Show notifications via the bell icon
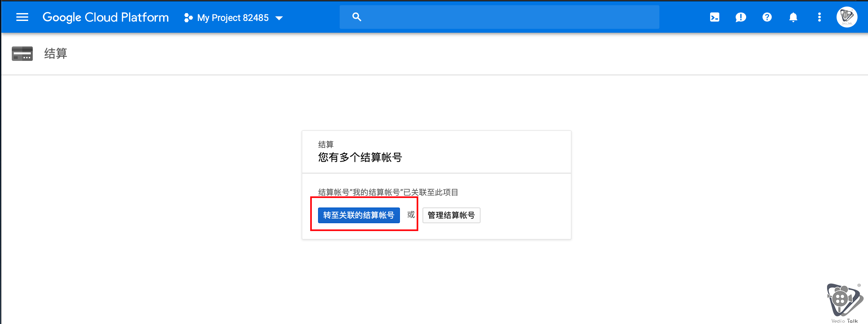 tap(793, 17)
